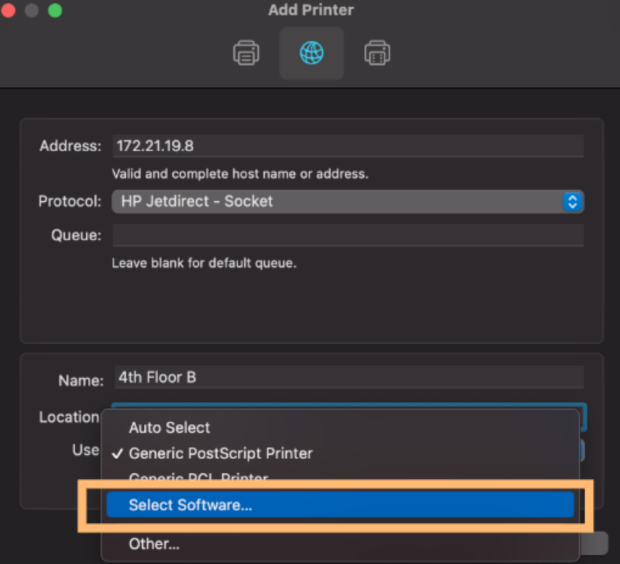Image resolution: width=620 pixels, height=564 pixels.
Task: Choose the Generic PCL Printer menu item
Action: [x=340, y=476]
